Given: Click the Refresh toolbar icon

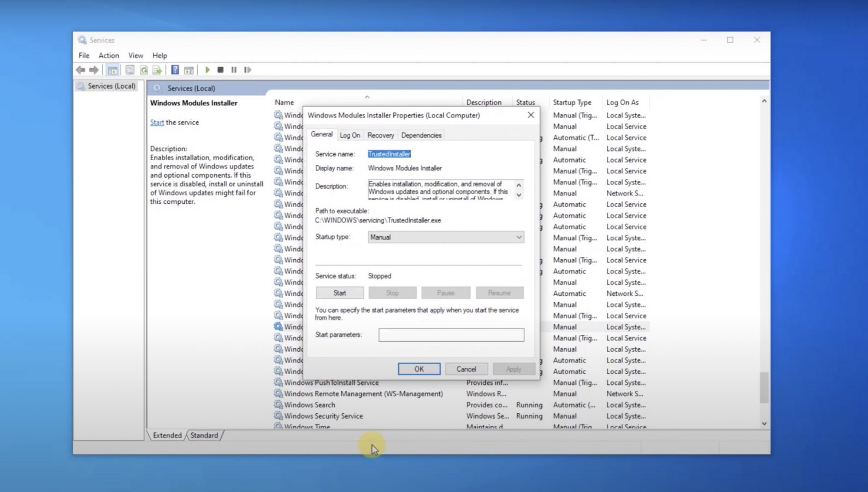Looking at the screenshot, I should pos(144,70).
